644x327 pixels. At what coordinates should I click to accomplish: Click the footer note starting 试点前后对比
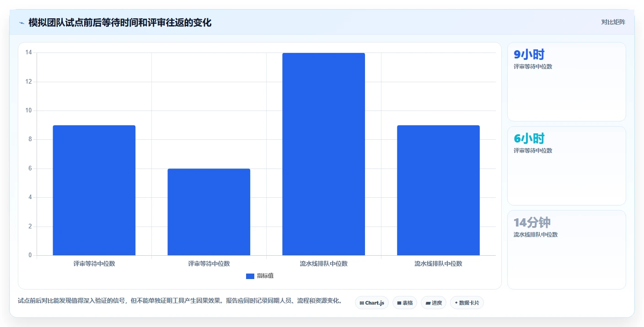pos(180,301)
